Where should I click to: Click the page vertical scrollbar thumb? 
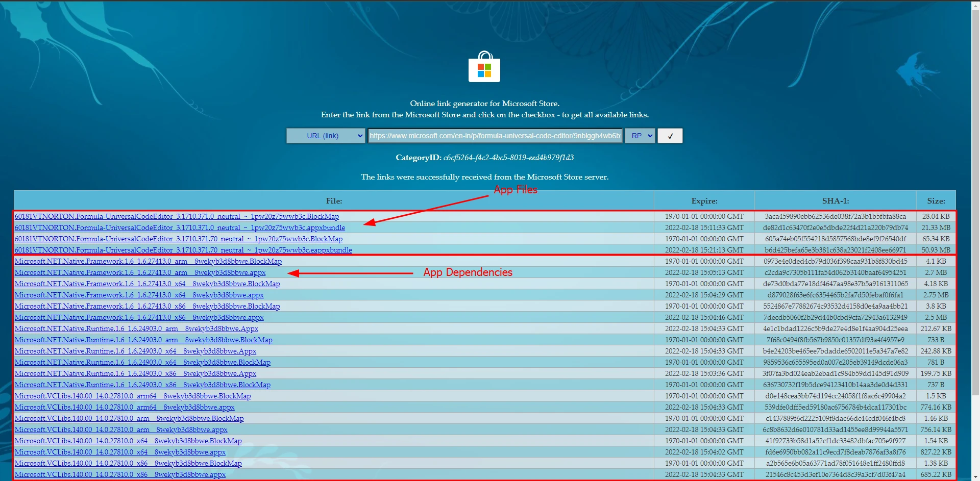coord(975,201)
